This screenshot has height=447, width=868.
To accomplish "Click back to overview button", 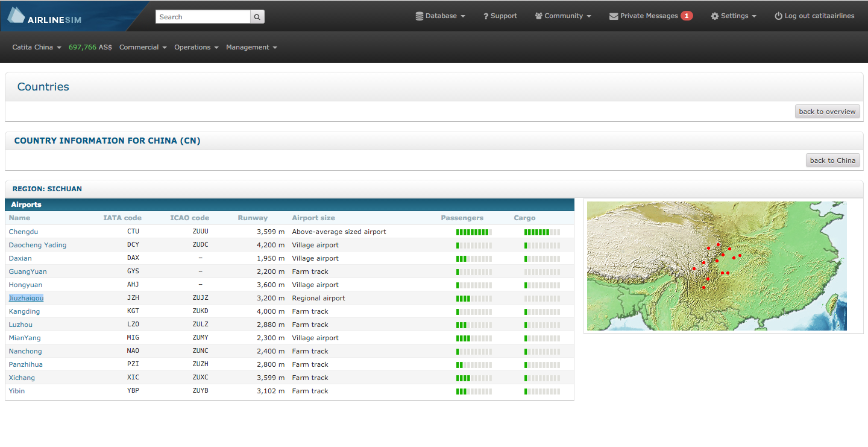I will click(827, 112).
